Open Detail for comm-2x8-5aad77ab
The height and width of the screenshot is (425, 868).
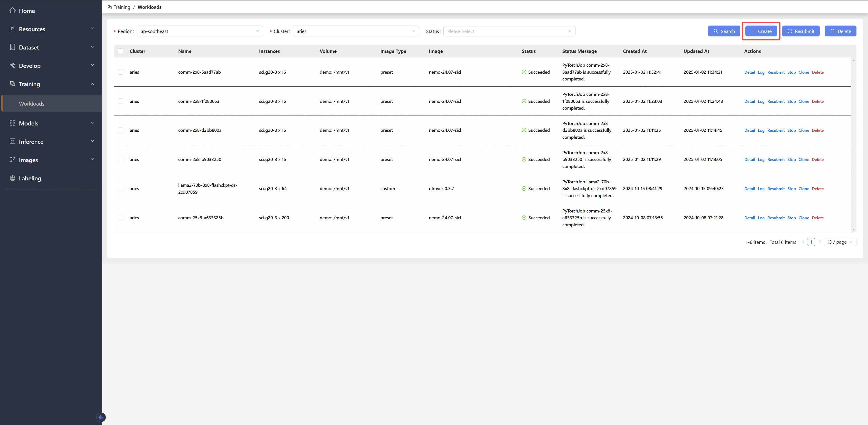pos(749,72)
